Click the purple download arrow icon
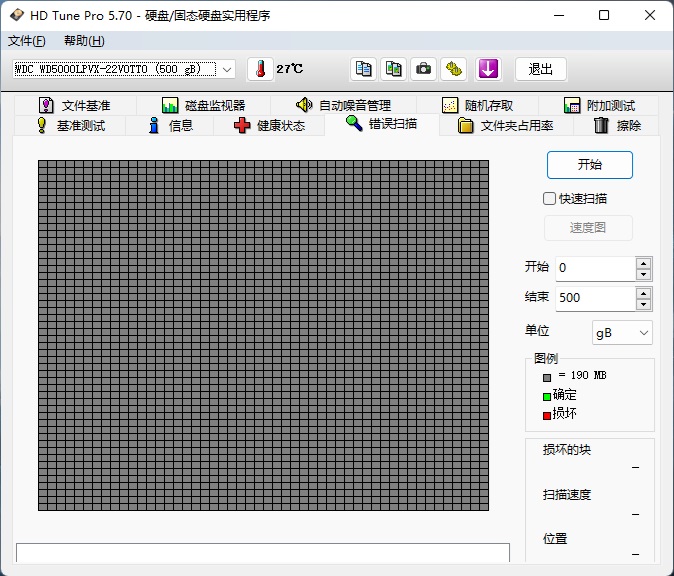Image resolution: width=674 pixels, height=576 pixels. coord(487,69)
